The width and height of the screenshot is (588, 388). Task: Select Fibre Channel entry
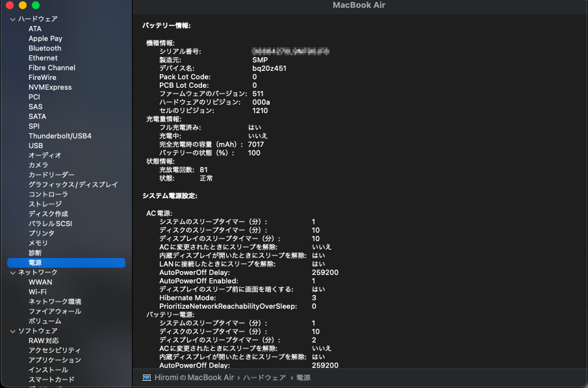[x=52, y=68]
